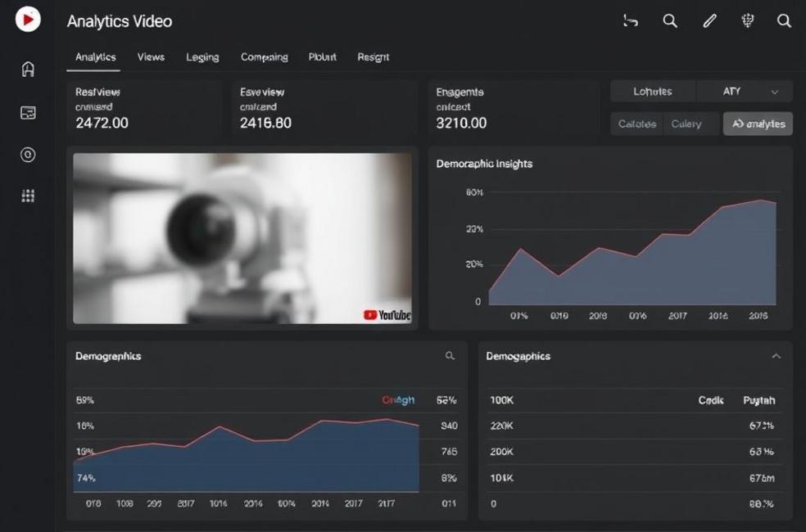Open the home icon in the left sidebar
Image resolution: width=806 pixels, height=532 pixels.
[28, 70]
